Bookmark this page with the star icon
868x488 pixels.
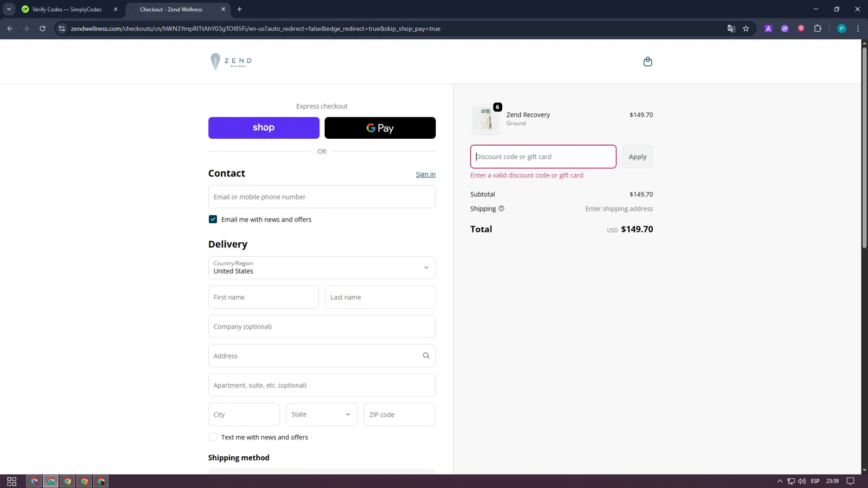(746, 28)
